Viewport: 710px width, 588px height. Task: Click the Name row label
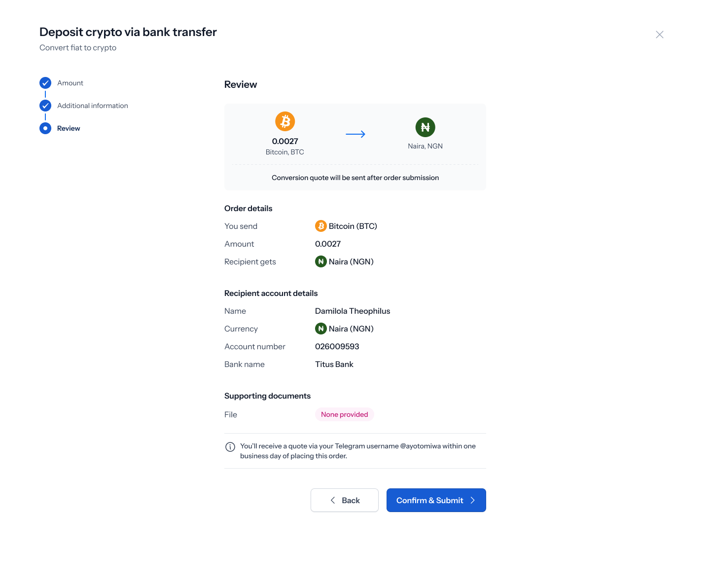coord(235,311)
